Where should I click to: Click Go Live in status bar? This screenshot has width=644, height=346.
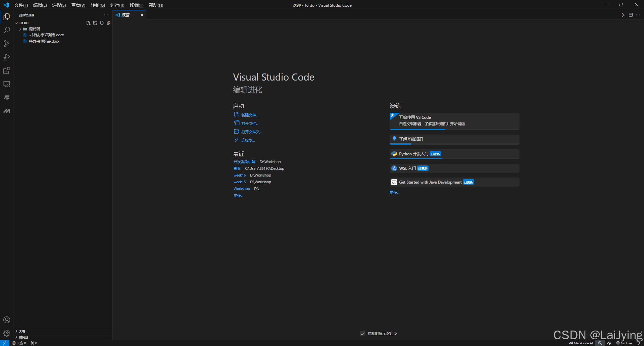coord(624,343)
